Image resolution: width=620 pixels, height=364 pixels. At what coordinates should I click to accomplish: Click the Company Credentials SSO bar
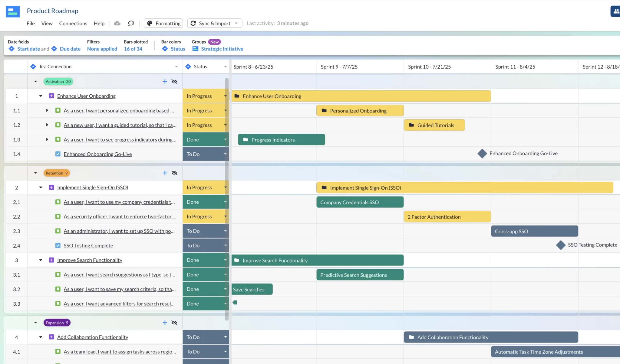(360, 202)
